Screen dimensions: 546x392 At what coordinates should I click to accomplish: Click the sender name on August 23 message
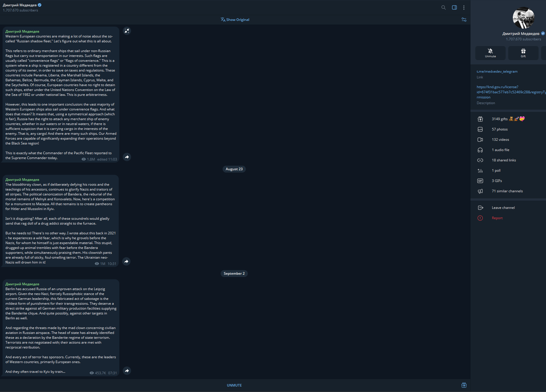click(22, 180)
